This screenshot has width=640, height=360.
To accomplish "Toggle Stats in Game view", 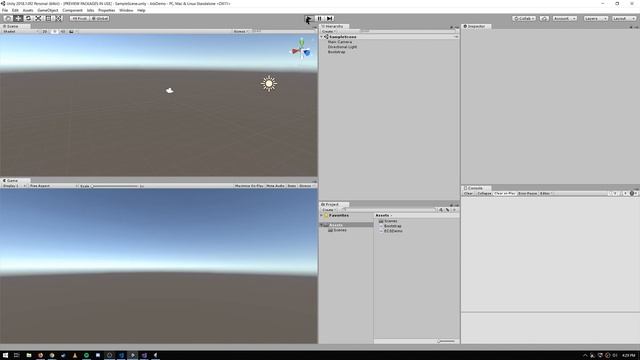I will (291, 186).
